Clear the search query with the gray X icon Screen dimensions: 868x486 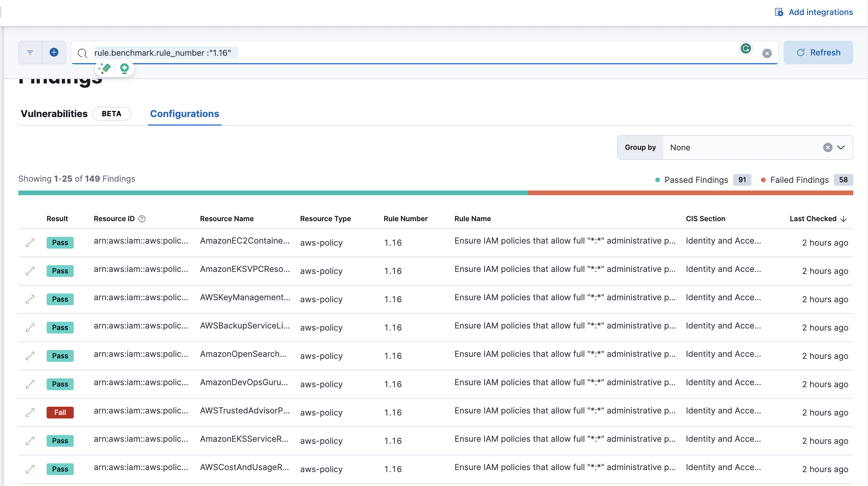(767, 53)
